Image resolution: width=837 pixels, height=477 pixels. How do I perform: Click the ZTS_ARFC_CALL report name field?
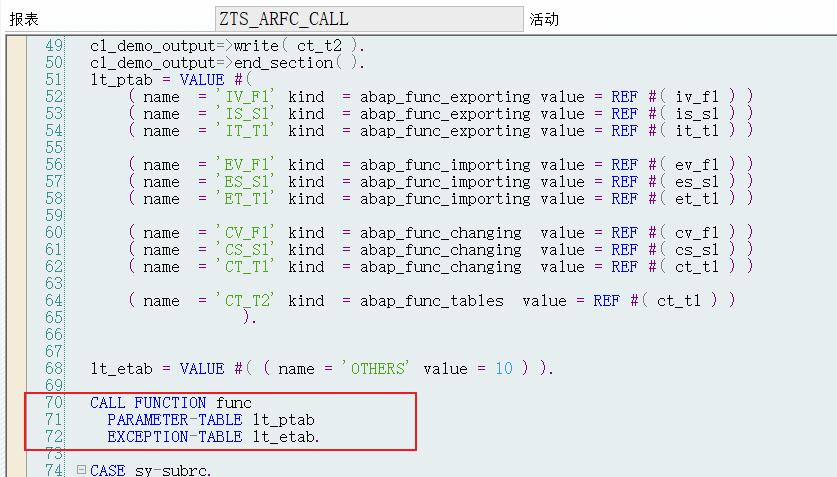point(369,19)
